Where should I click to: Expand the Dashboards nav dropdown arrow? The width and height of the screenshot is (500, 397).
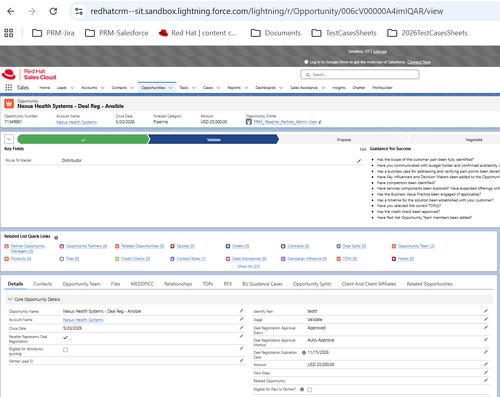pyautogui.click(x=281, y=88)
